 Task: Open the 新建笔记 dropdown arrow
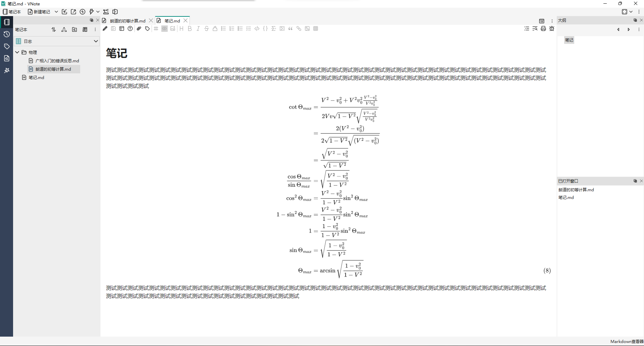point(56,12)
